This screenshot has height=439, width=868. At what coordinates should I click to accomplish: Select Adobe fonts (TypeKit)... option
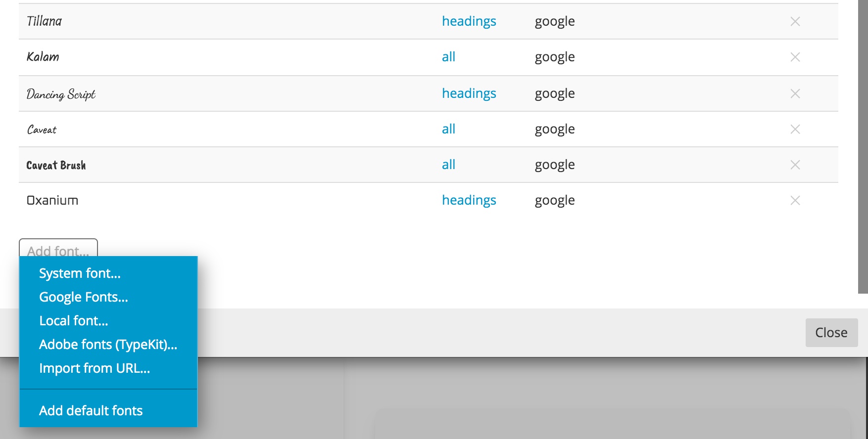[x=108, y=345]
